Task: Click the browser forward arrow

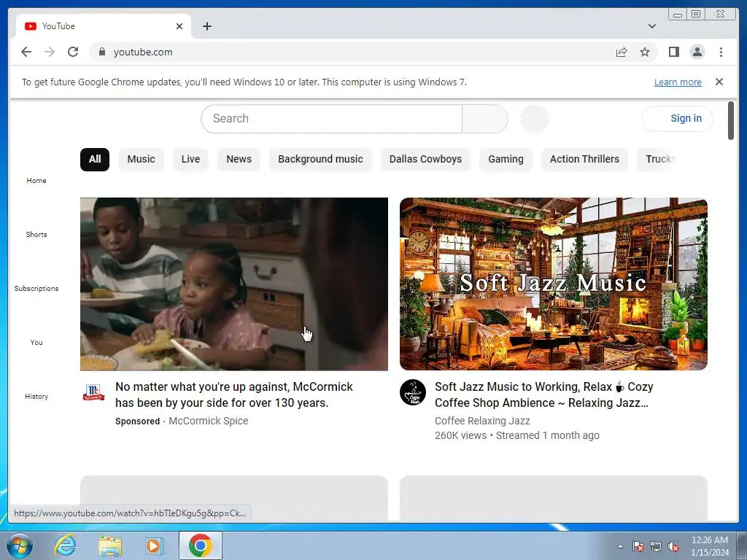Action: [x=50, y=52]
